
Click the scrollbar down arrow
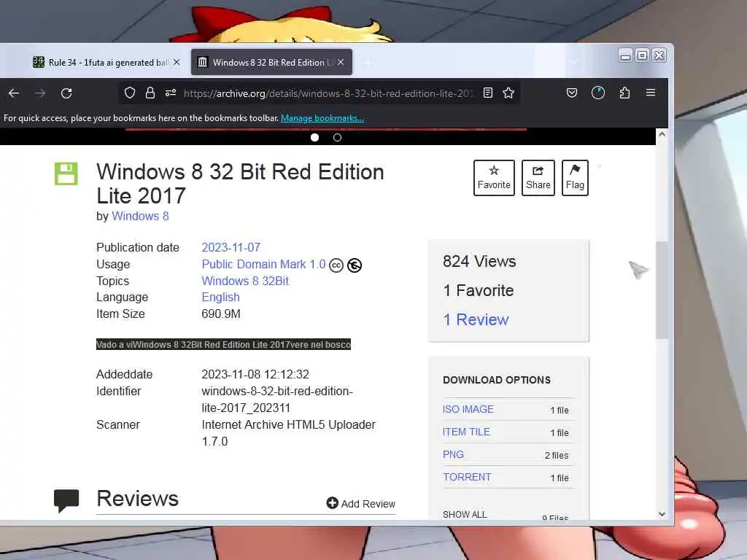pos(662,514)
